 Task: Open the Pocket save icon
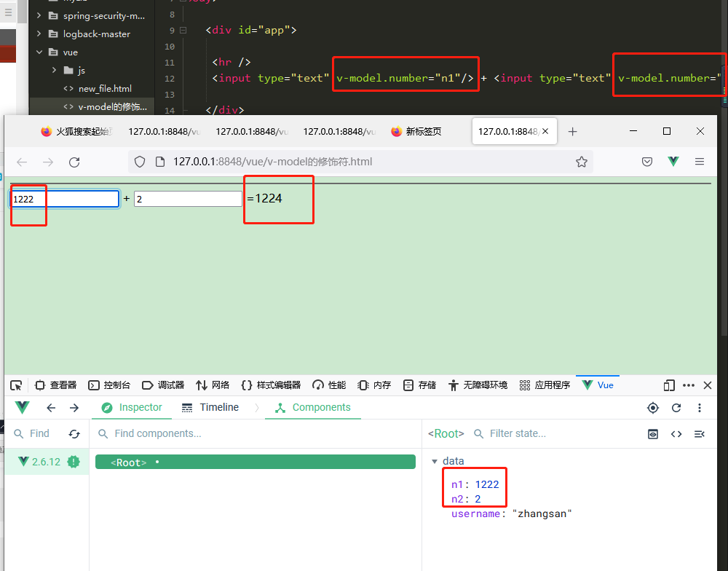(646, 162)
